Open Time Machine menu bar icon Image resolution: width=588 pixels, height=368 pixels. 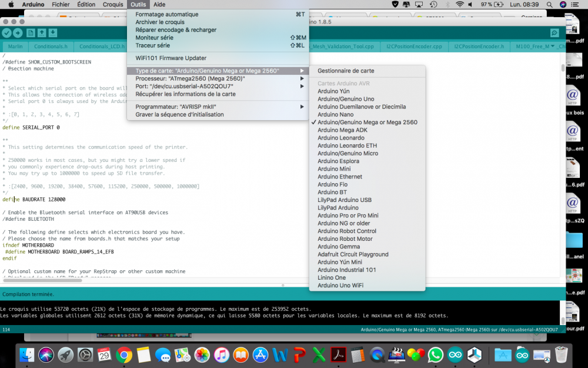coord(433,5)
